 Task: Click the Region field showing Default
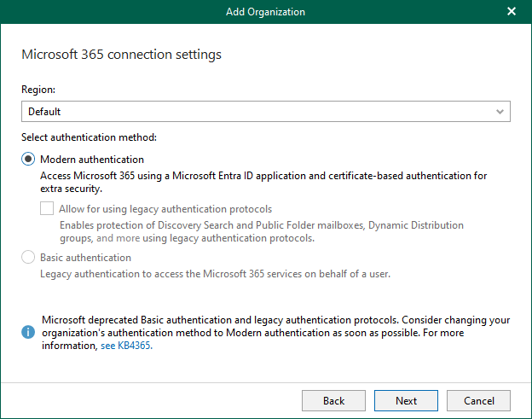pyautogui.click(x=256, y=112)
